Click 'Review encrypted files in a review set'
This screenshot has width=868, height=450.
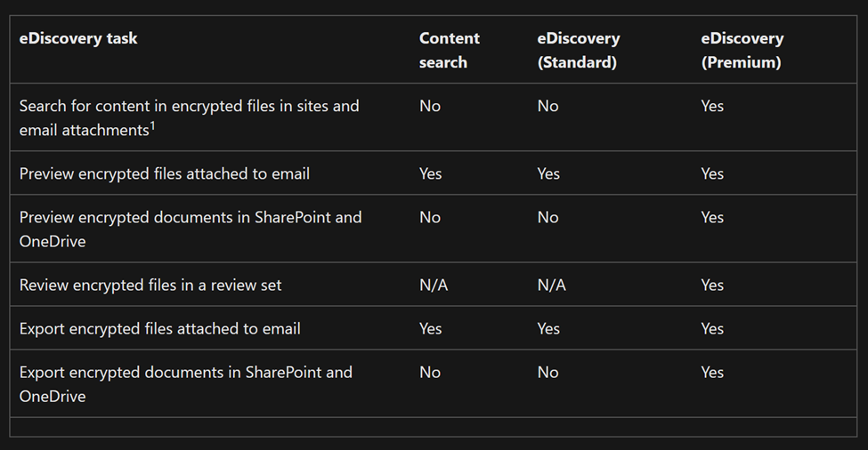[x=150, y=285]
